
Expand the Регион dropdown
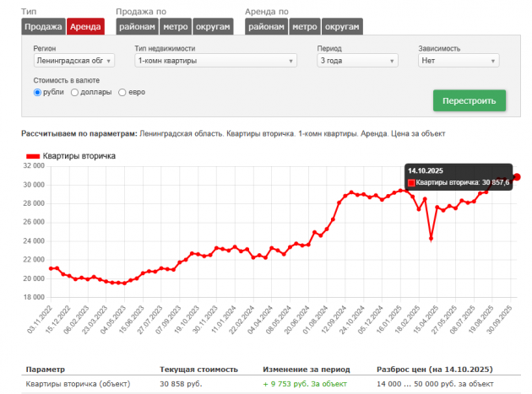[x=74, y=61]
